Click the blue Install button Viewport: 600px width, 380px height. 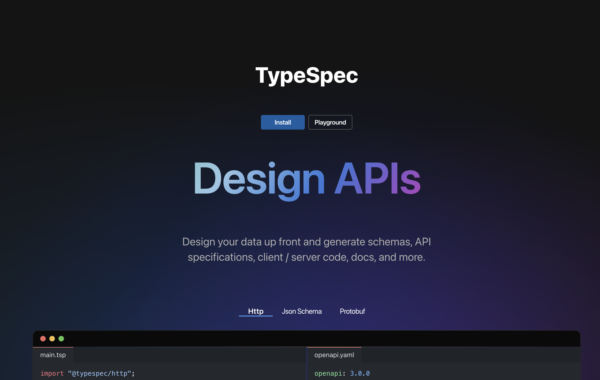point(283,122)
